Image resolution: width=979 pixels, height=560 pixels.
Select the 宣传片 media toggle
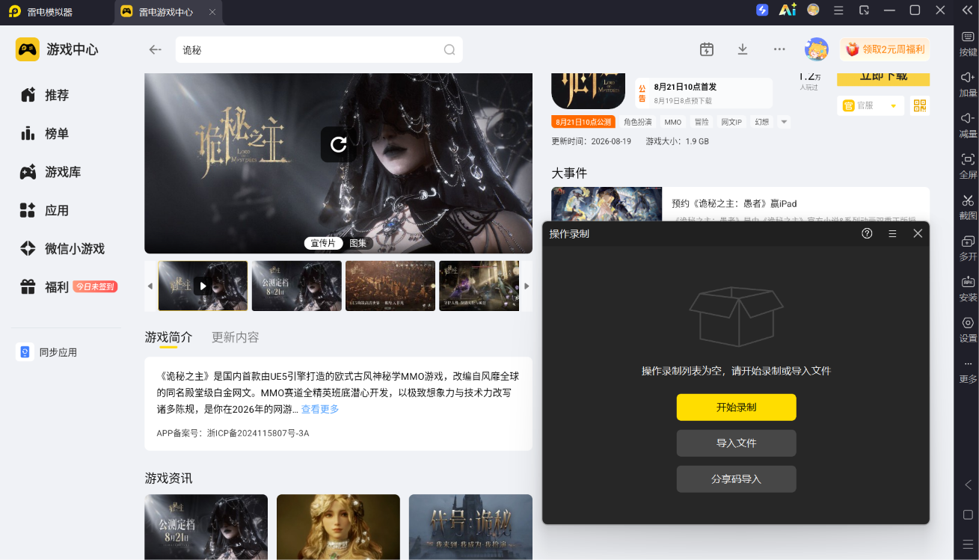click(x=323, y=243)
